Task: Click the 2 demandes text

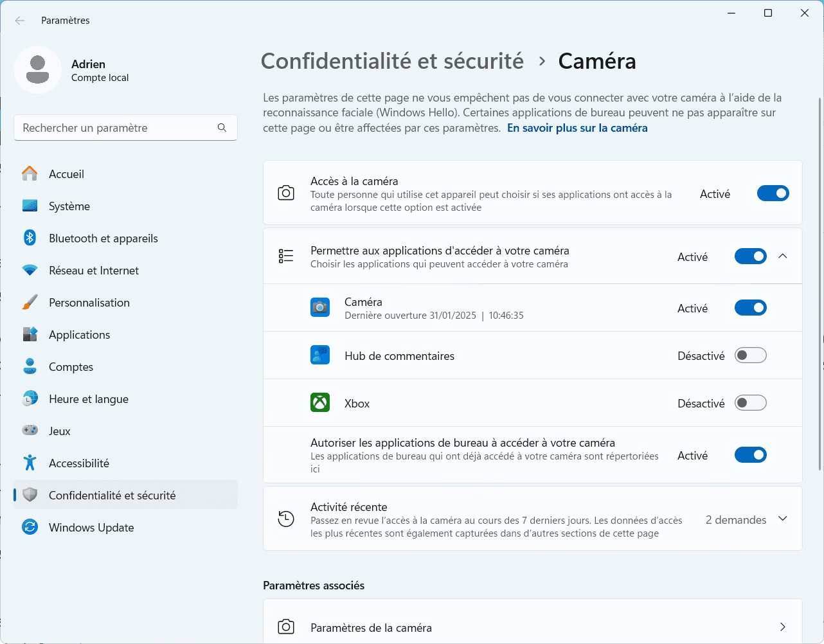Action: click(736, 520)
